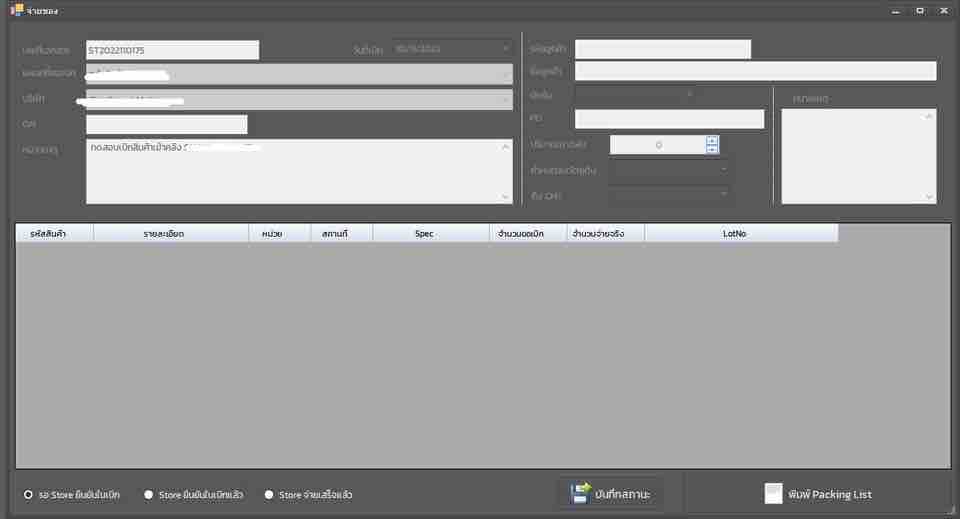Click the พิมพ์ Packing List button
This screenshot has height=519, width=960.
click(819, 493)
